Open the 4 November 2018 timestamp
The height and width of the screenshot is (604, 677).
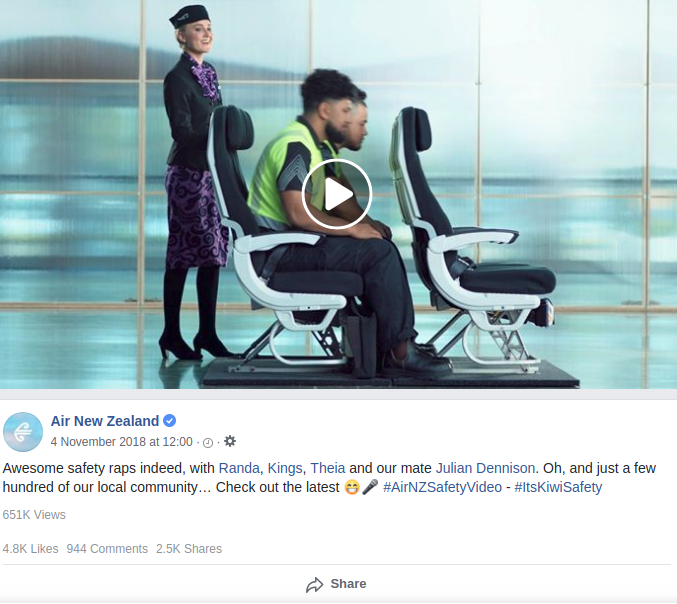pos(121,442)
